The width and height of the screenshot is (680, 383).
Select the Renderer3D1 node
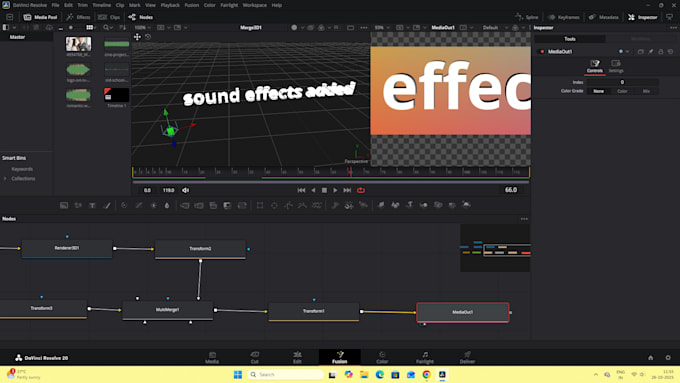pos(67,249)
